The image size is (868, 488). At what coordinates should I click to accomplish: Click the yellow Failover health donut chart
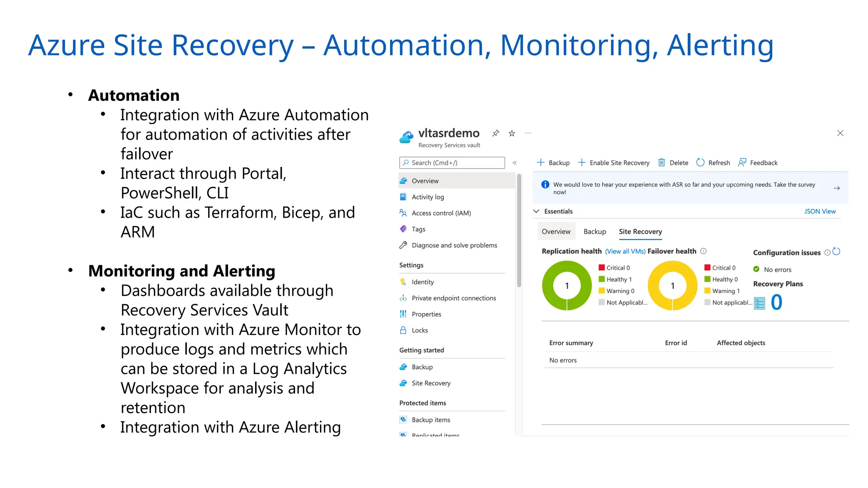673,286
